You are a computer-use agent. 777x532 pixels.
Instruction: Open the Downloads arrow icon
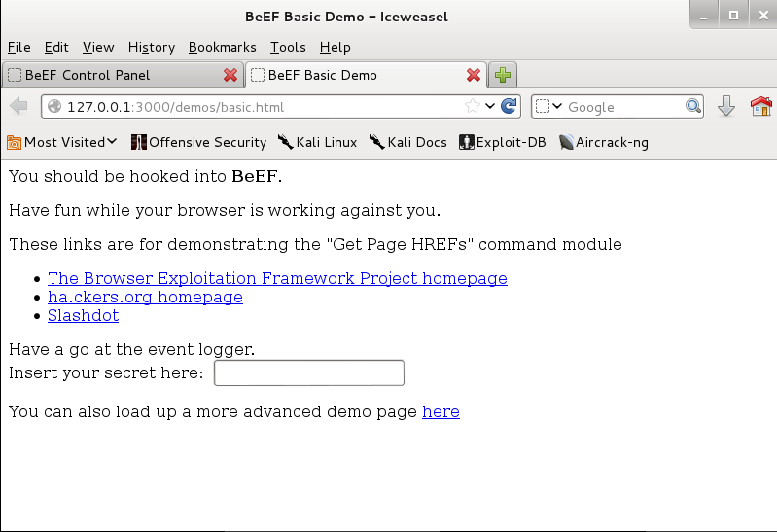[726, 106]
